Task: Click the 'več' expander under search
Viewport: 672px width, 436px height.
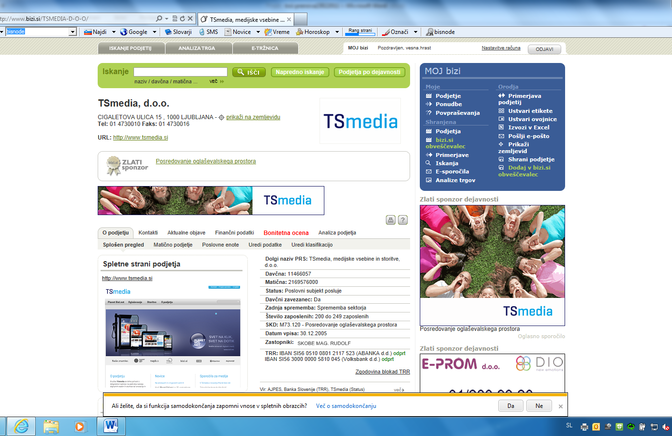Action: tap(216, 81)
